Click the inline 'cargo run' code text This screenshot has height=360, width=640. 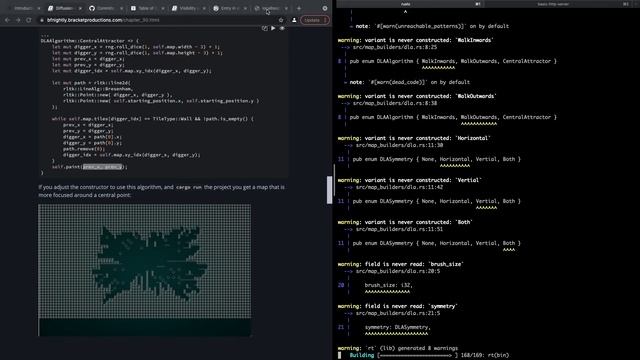189,187
